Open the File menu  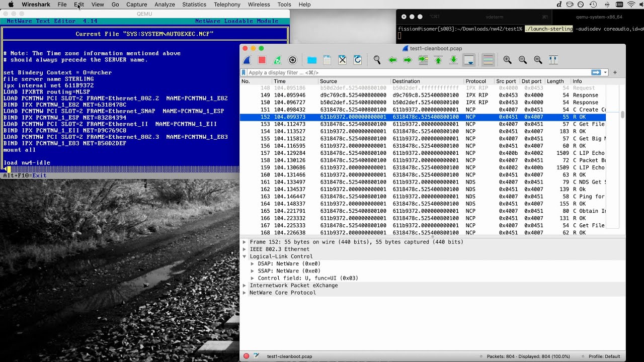[x=62, y=5]
